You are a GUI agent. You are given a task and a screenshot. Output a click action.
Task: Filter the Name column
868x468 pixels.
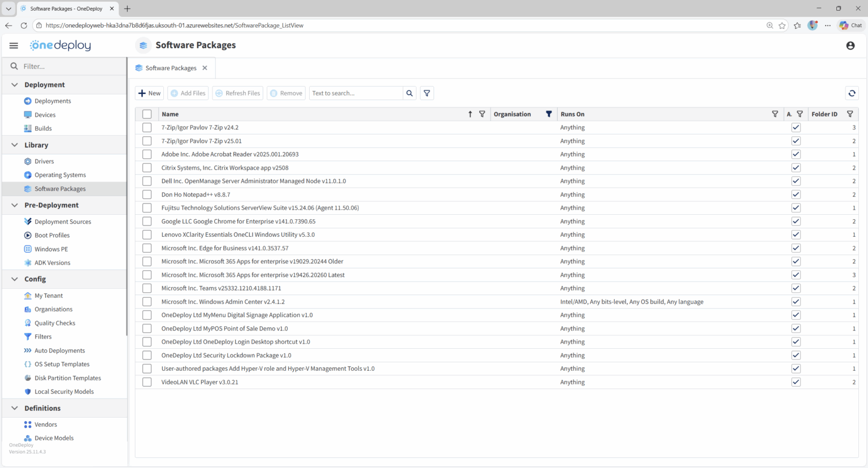coord(482,114)
